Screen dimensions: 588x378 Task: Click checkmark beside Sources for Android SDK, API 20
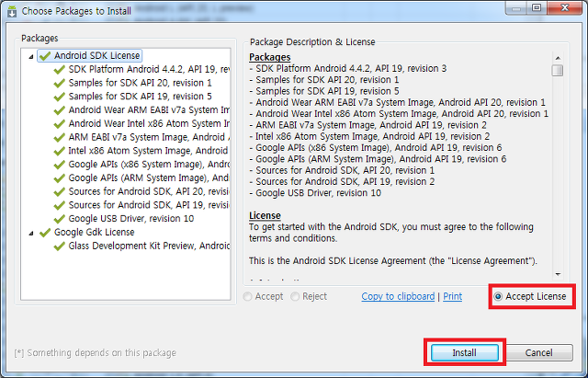tap(59, 191)
